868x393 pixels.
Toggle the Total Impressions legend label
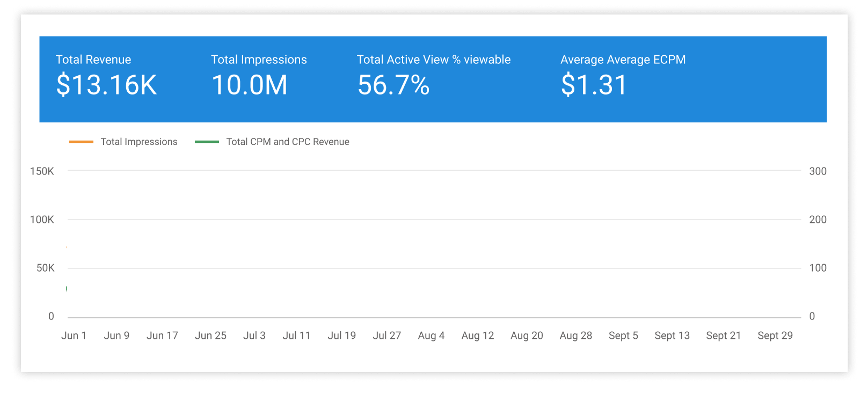click(138, 142)
